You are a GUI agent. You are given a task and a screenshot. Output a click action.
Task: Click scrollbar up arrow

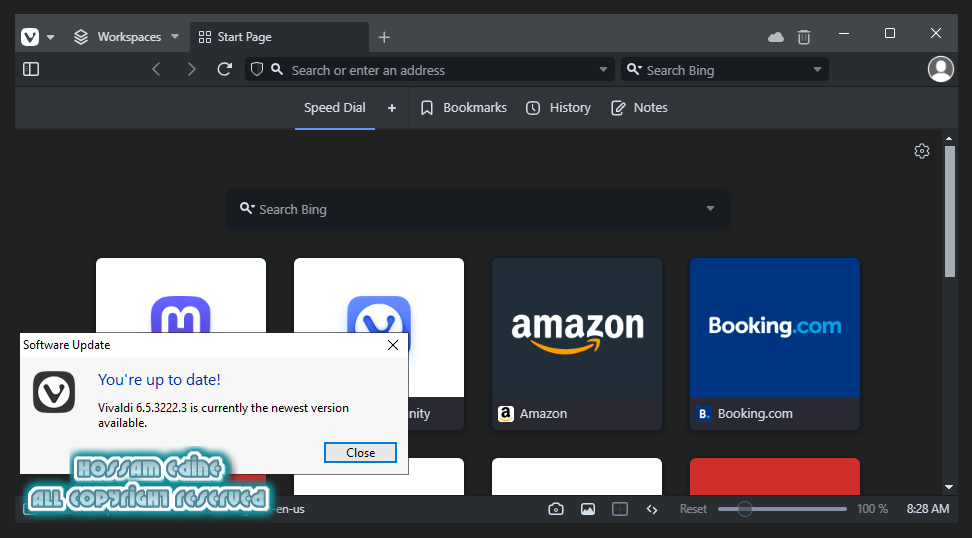[950, 138]
